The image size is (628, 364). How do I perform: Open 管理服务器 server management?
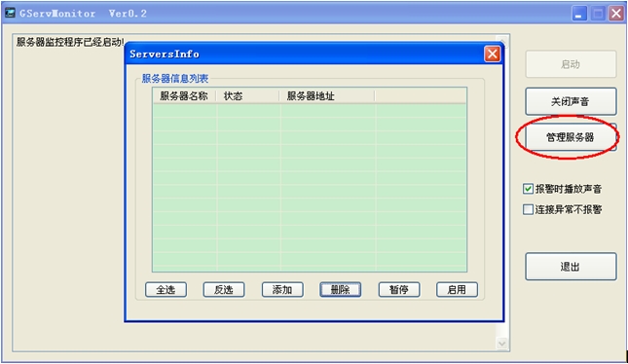coord(571,137)
